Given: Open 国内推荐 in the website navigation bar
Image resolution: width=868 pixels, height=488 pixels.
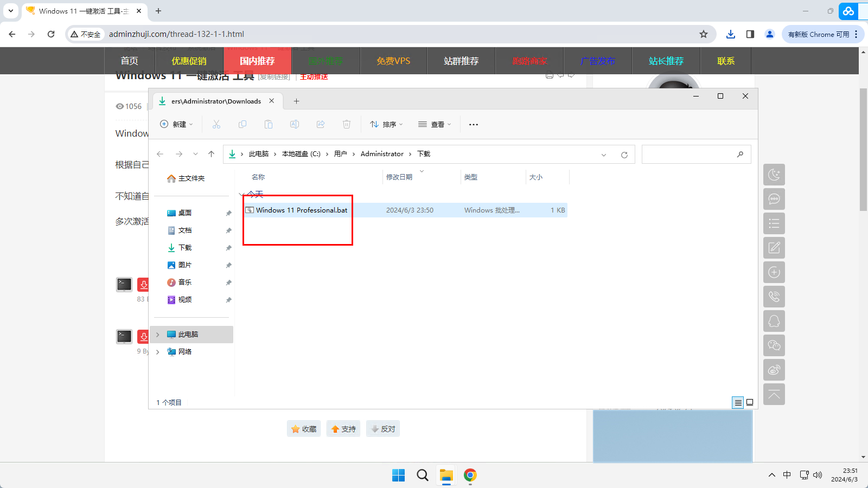Looking at the screenshot, I should tap(258, 61).
